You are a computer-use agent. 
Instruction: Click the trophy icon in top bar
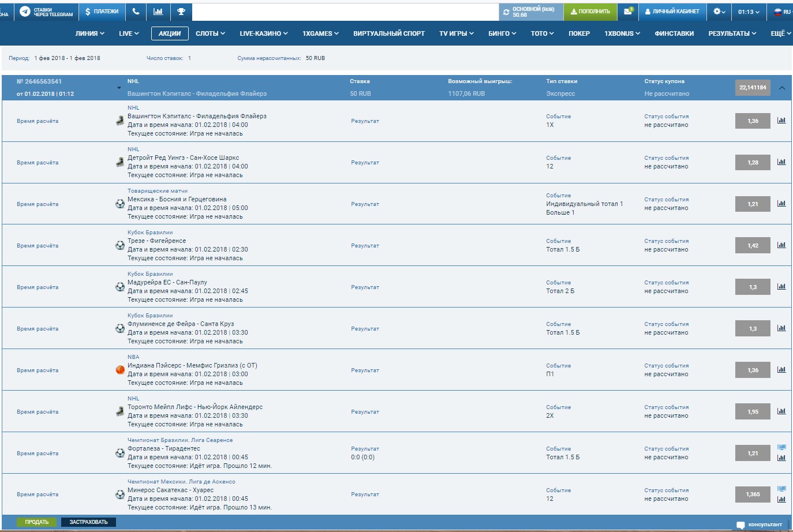(181, 12)
